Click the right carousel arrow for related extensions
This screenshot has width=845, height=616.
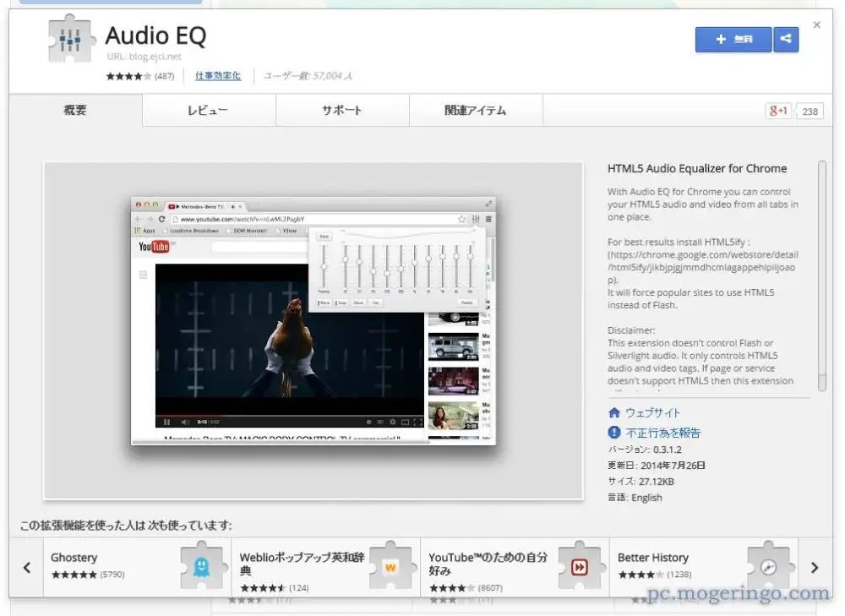[x=815, y=567]
